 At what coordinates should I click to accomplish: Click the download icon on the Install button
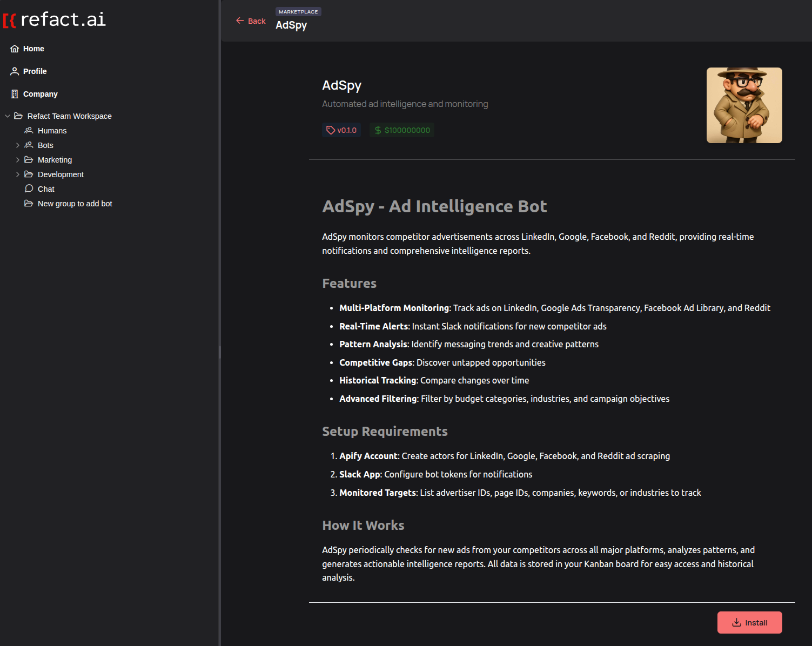pyautogui.click(x=736, y=623)
